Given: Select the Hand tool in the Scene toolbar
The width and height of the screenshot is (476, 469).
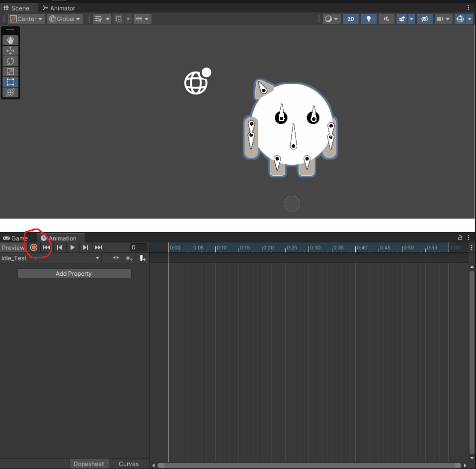Looking at the screenshot, I should [x=10, y=40].
